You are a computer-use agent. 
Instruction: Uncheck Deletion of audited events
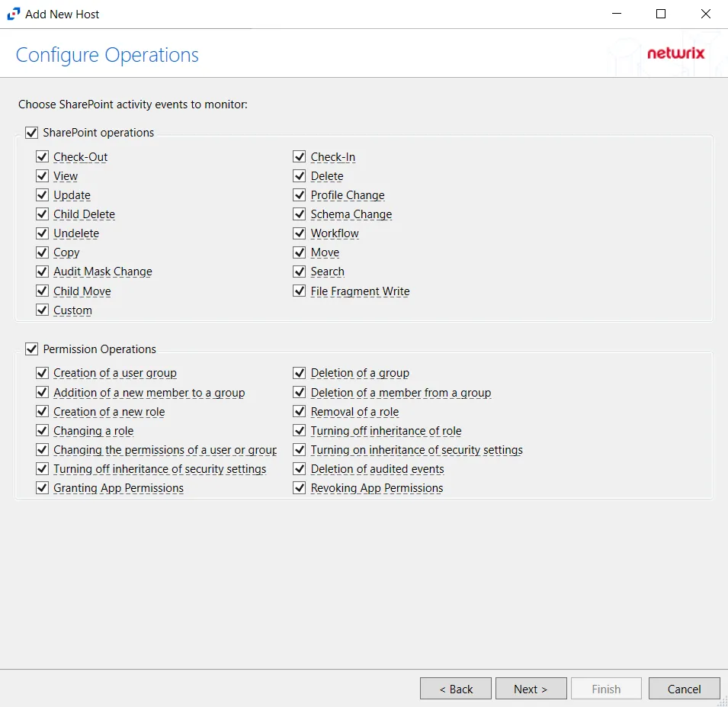point(300,469)
